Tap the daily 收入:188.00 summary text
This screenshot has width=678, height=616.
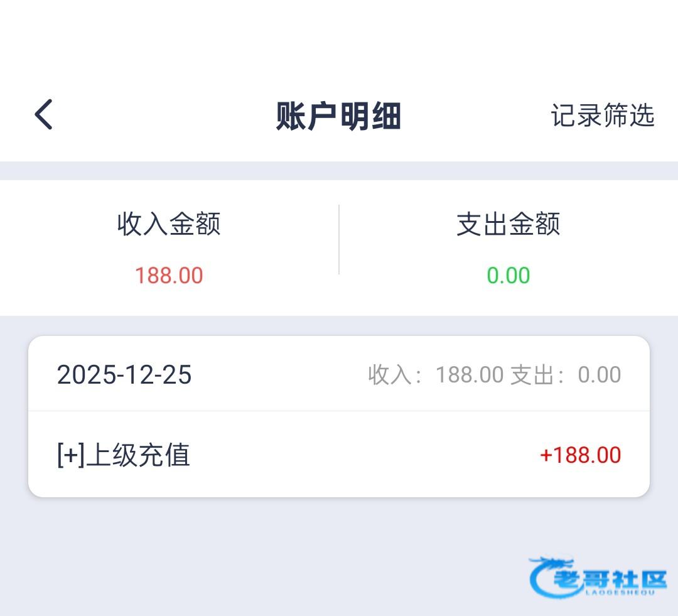(436, 375)
